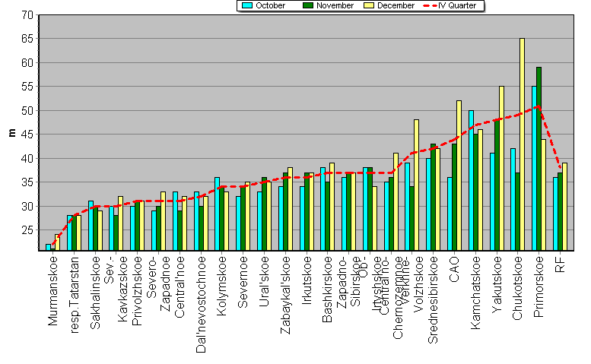Click the y-axis value 40
591x364 pixels.
[x=27, y=159]
